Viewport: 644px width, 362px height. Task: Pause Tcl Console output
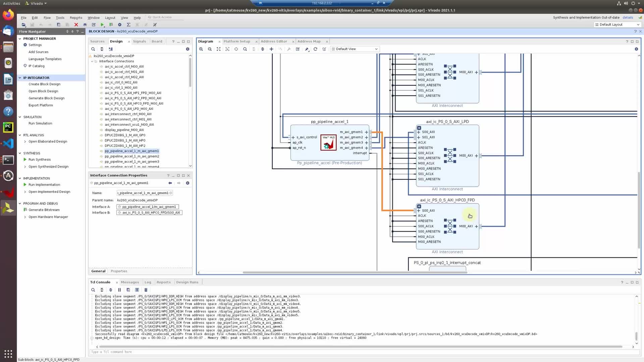pos(119,290)
